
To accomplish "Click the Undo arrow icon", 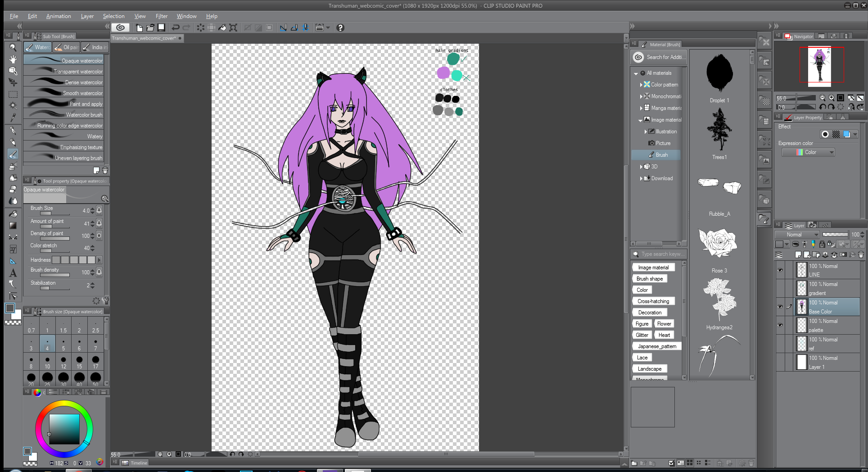I will pyautogui.click(x=176, y=28).
